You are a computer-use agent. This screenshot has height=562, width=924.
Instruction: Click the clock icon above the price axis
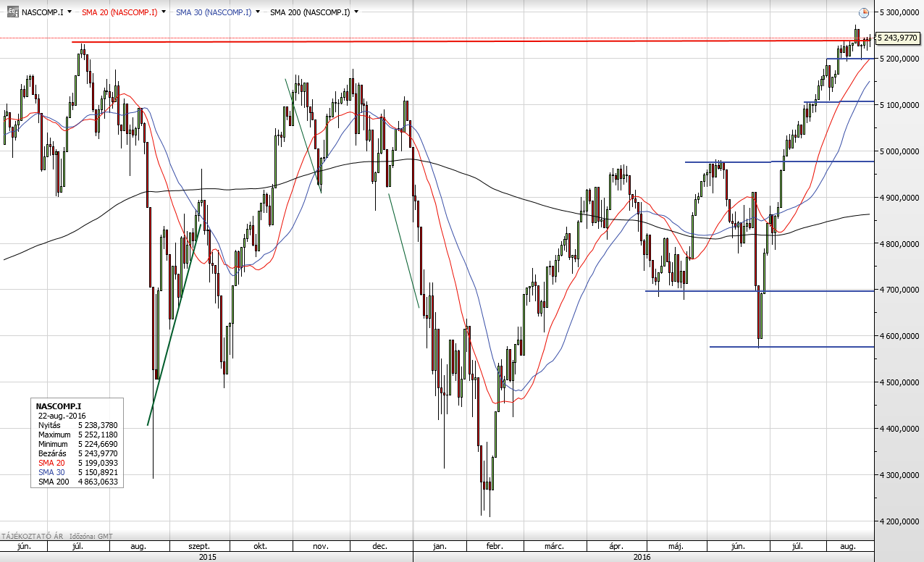coord(863,12)
